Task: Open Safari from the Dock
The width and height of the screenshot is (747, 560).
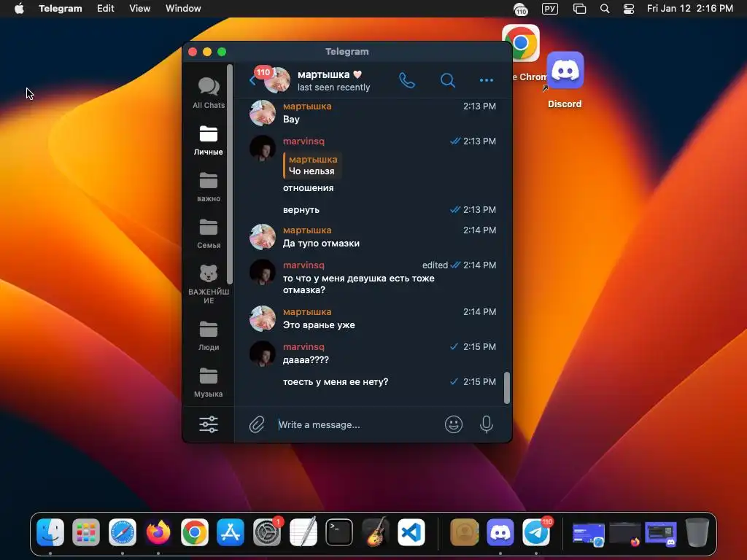Action: (x=123, y=532)
